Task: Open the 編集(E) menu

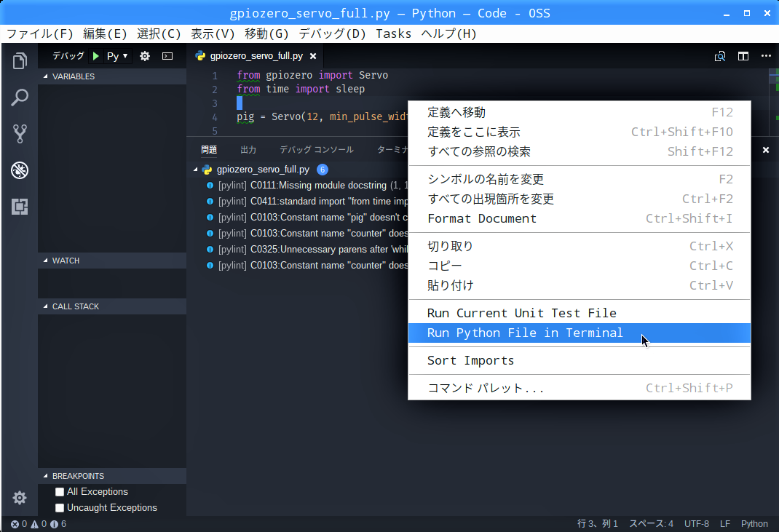Action: 105,33
